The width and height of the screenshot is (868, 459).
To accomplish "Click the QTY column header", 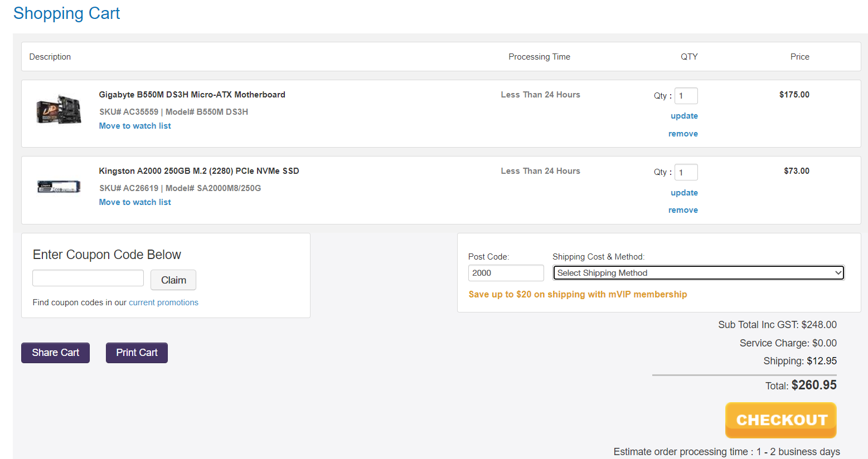I will tap(689, 57).
